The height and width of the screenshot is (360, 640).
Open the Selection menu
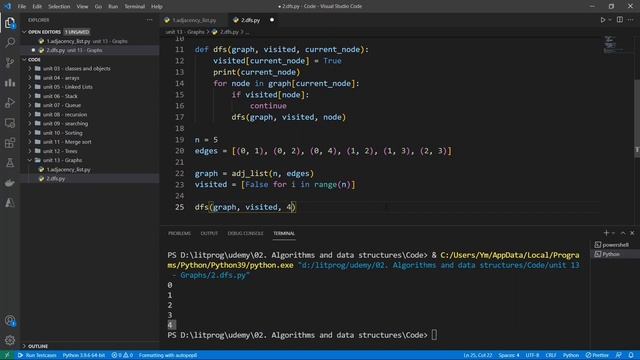point(59,7)
